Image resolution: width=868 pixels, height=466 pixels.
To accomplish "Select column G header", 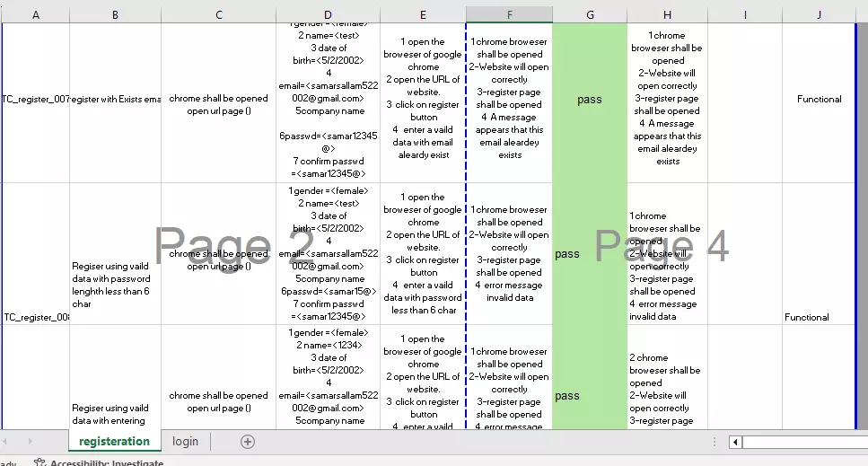I will (590, 15).
